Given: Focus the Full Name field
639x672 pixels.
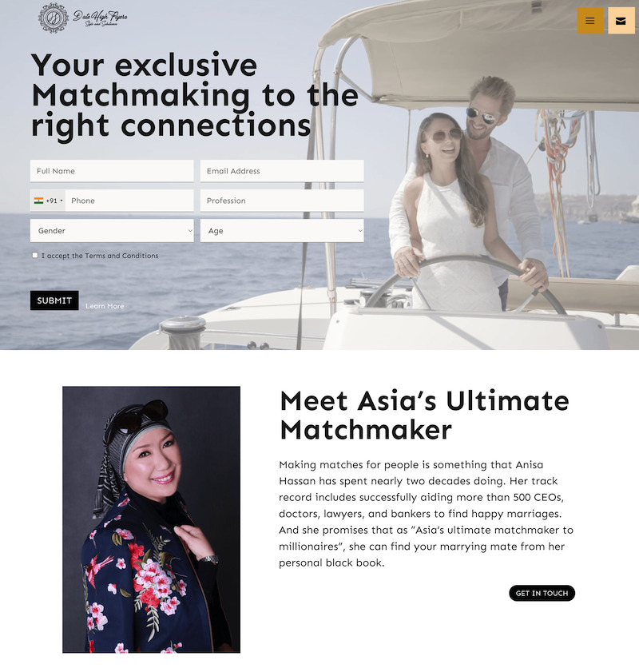Looking at the screenshot, I should 112,171.
